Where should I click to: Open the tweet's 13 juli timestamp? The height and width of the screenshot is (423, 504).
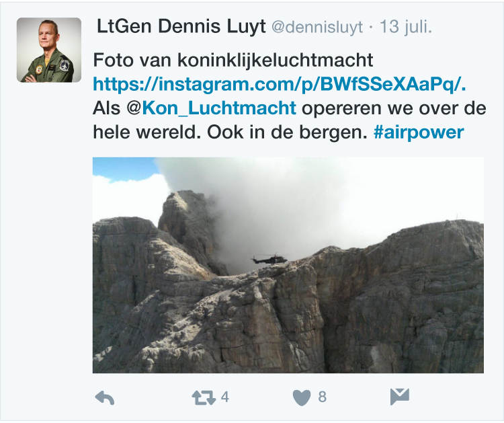[x=406, y=27]
